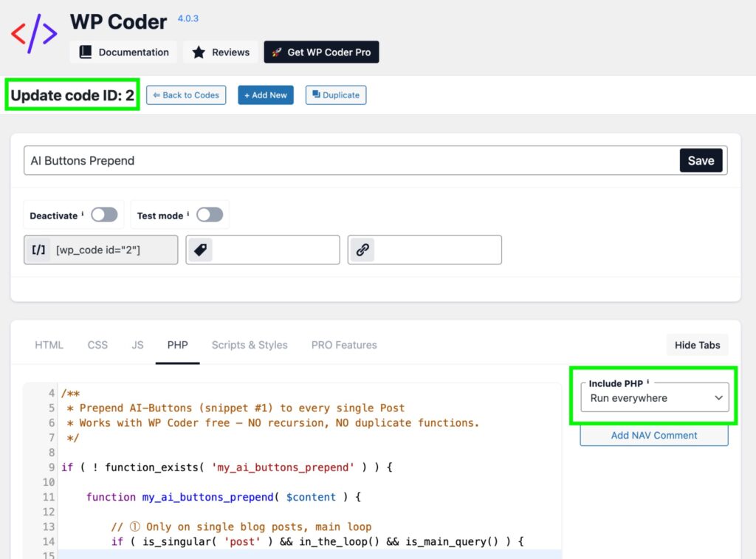The width and height of the screenshot is (756, 559).
Task: Click the Add NAV Comment button
Action: pos(654,436)
